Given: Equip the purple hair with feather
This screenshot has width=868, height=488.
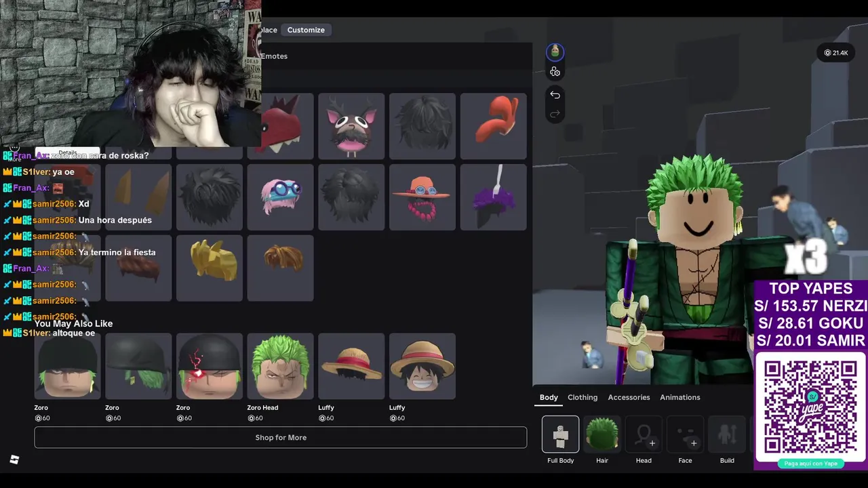Looking at the screenshot, I should (493, 197).
